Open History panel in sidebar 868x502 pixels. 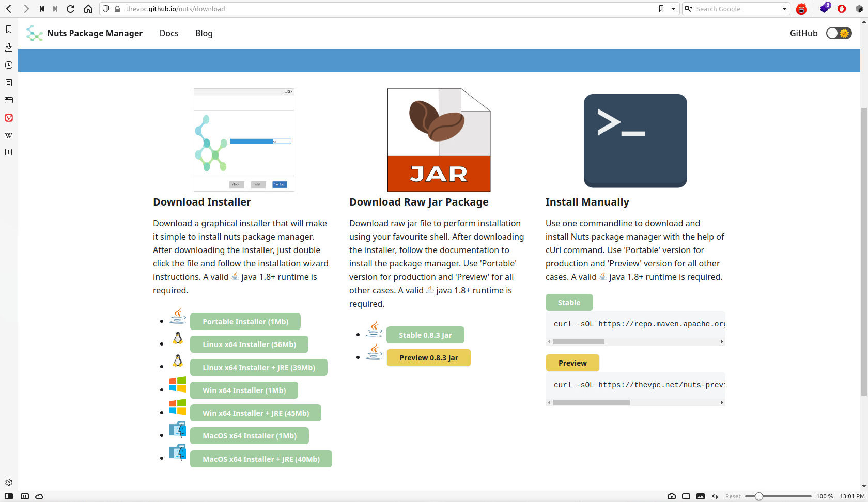[9, 65]
